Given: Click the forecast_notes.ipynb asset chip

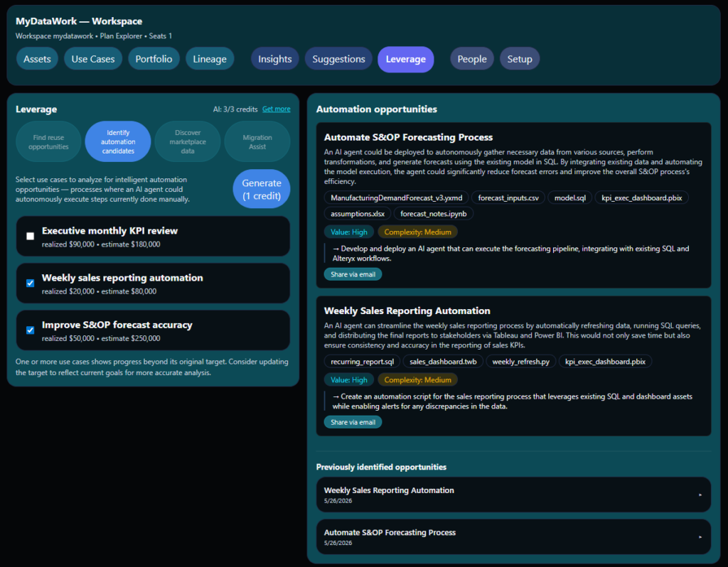Looking at the screenshot, I should click(433, 213).
